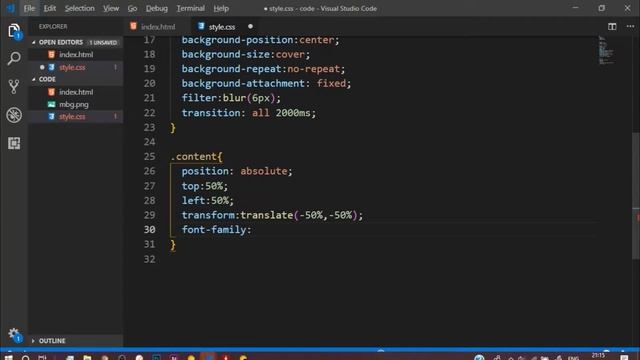Image resolution: width=640 pixels, height=360 pixels.
Task: Open the Edit menu
Action: click(x=50, y=8)
